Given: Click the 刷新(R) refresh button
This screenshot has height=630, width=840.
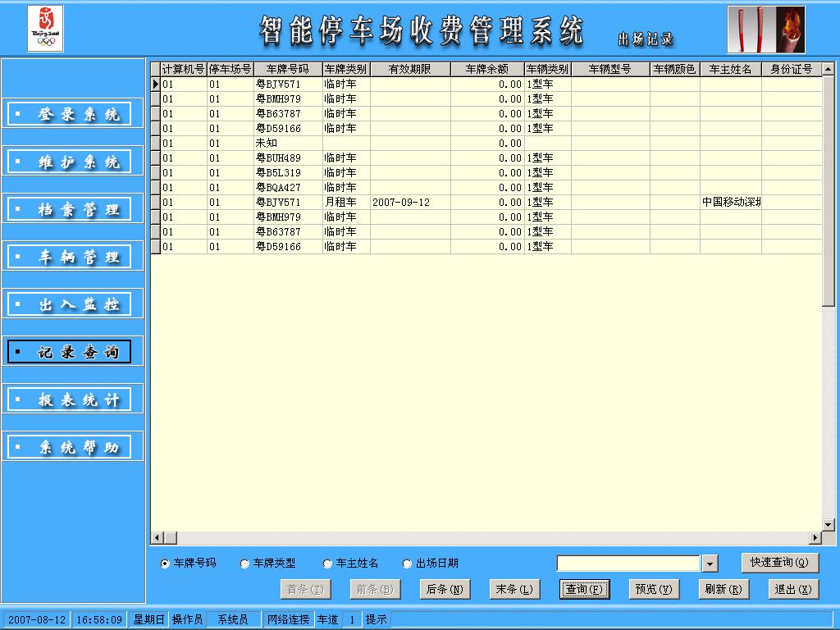Looking at the screenshot, I should click(724, 589).
